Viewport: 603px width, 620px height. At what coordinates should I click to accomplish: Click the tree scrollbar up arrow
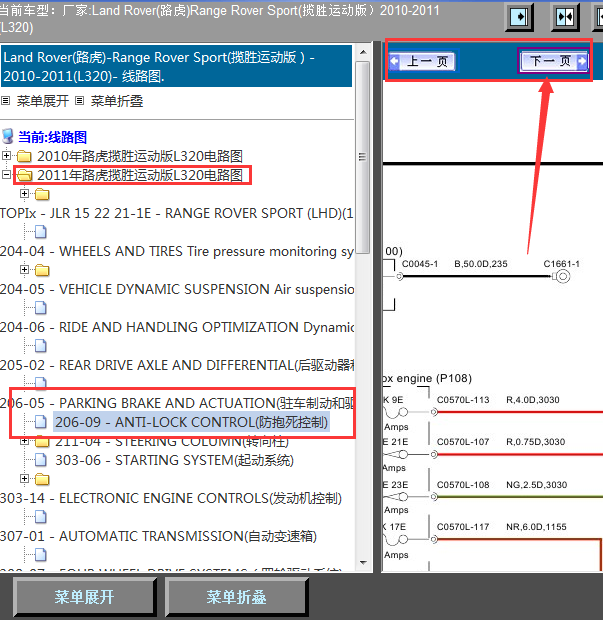363,52
